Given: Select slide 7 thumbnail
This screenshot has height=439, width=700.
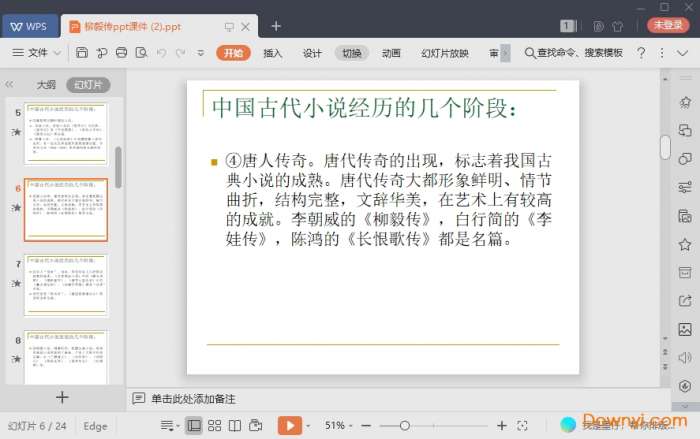Looking at the screenshot, I should [x=66, y=285].
